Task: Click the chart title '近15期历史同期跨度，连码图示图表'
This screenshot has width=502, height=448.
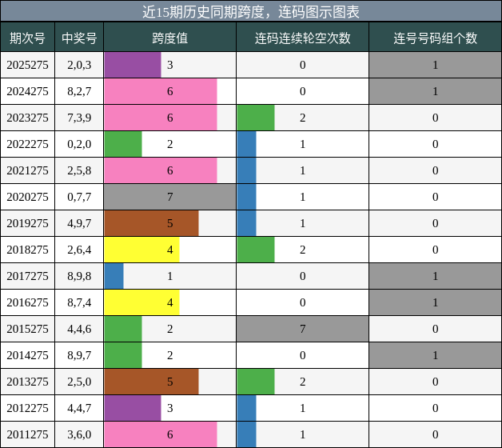Action: [x=251, y=12]
